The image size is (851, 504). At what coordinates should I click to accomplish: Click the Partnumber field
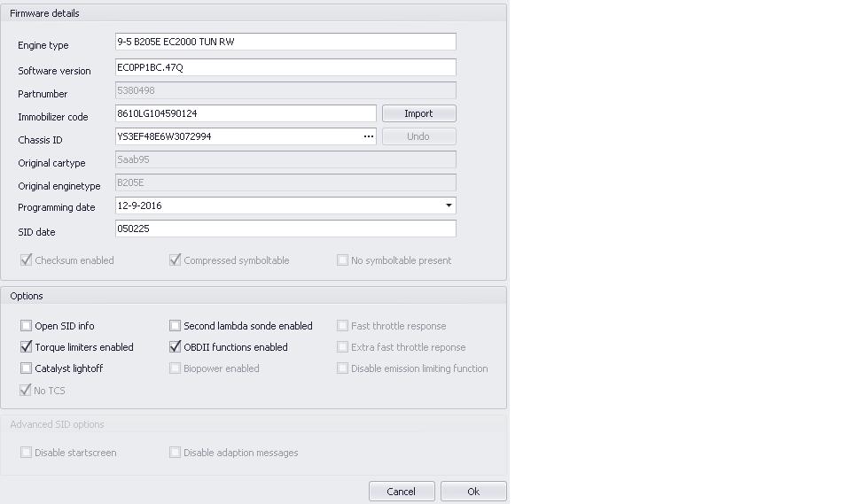(285, 90)
